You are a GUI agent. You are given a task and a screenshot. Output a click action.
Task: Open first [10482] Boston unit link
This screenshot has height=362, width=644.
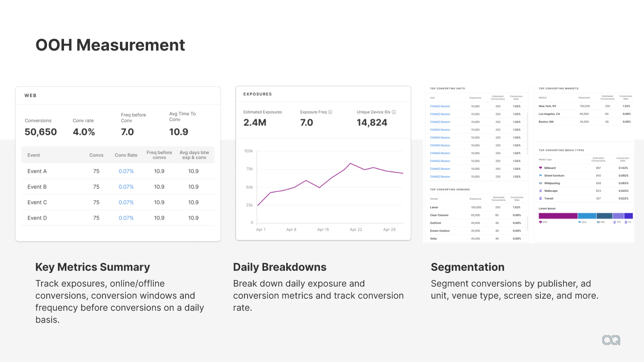tap(440, 107)
